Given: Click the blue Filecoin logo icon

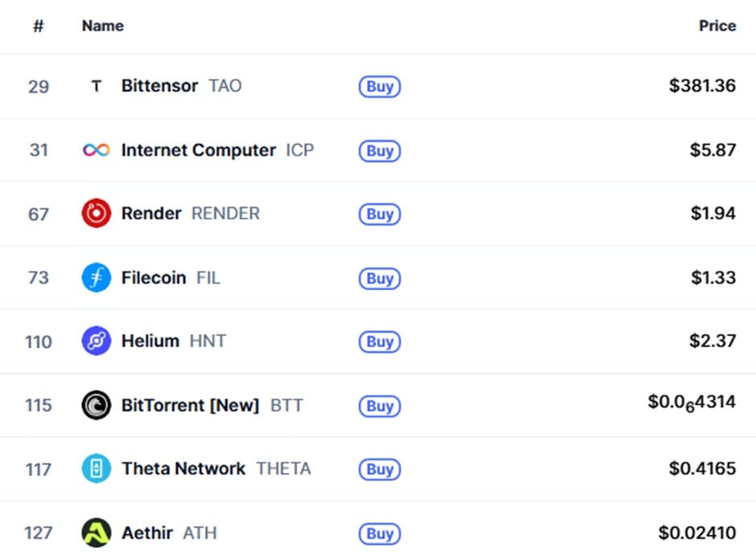Looking at the screenshot, I should pyautogui.click(x=97, y=278).
